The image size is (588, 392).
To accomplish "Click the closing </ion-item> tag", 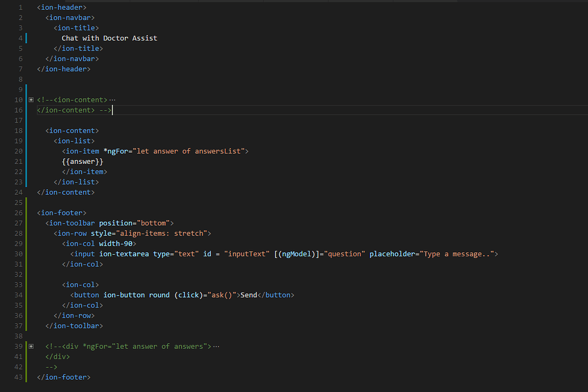I will pos(85,172).
